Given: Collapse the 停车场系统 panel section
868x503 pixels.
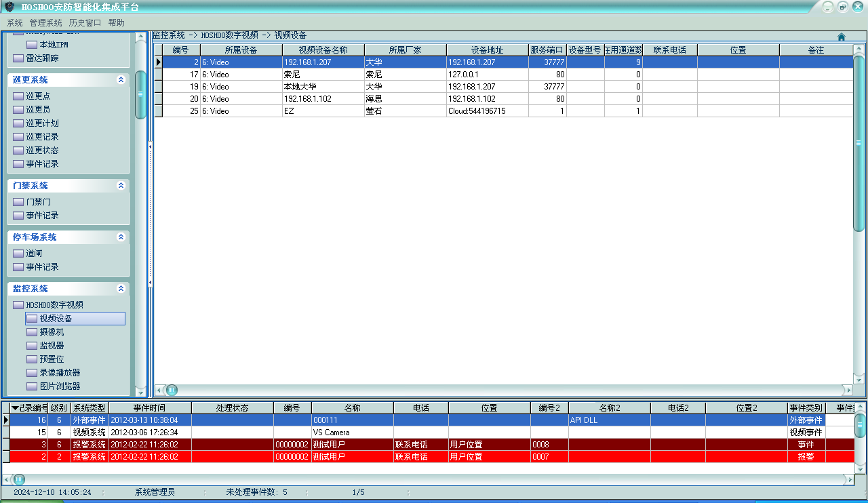Looking at the screenshot, I should (121, 237).
